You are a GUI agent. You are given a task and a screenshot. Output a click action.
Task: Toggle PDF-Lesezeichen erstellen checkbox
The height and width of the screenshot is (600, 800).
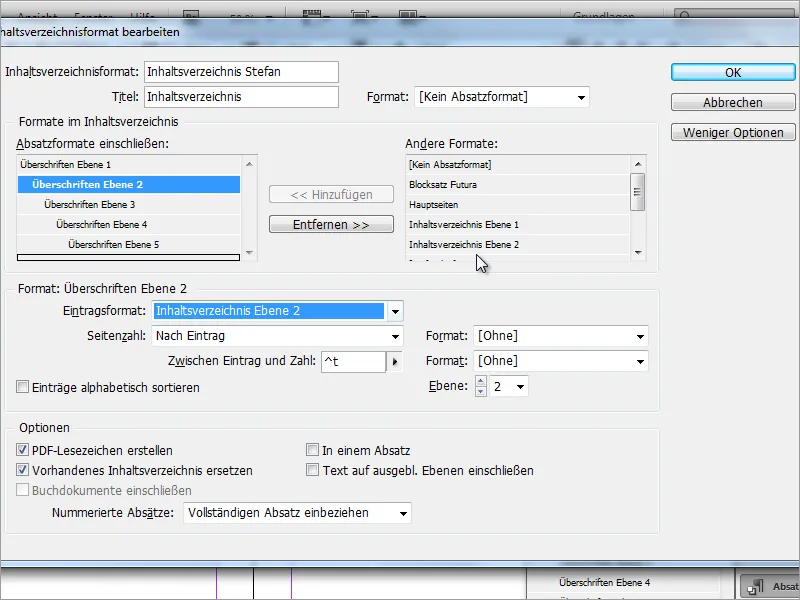22,450
